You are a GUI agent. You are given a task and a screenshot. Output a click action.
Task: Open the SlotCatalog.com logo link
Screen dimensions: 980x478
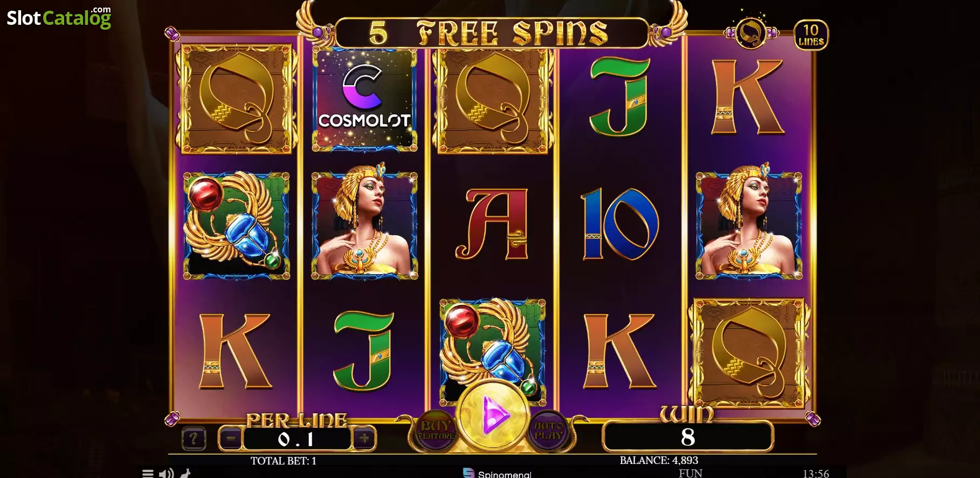point(59,17)
